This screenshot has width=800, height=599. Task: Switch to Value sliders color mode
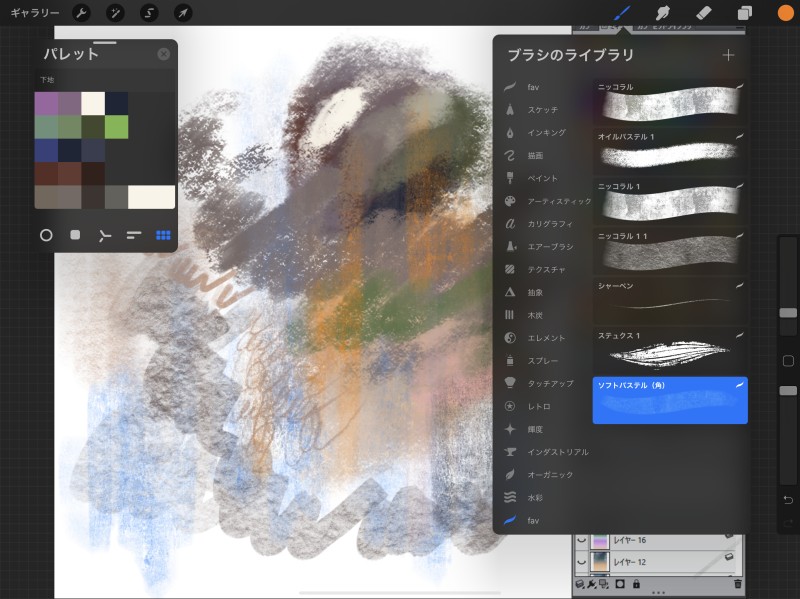pyautogui.click(x=134, y=235)
